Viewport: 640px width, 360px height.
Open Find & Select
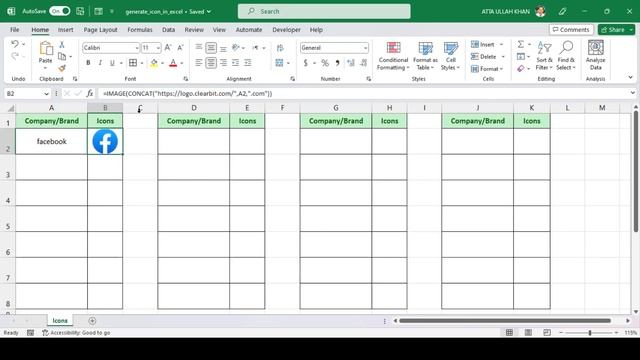tap(566, 56)
